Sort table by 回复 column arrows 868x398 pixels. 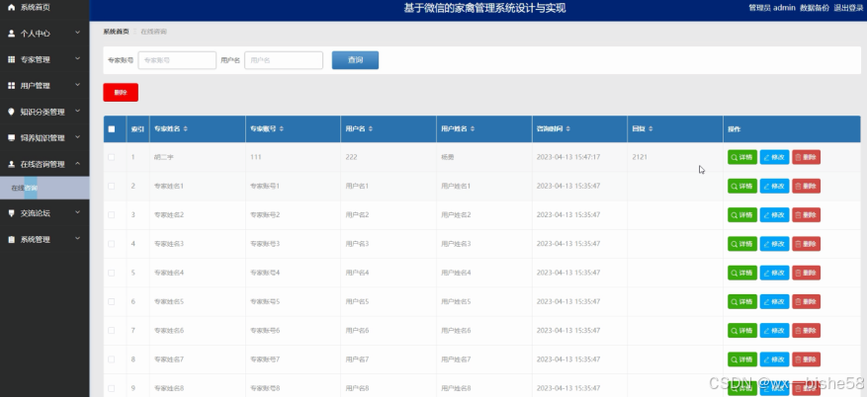click(x=651, y=128)
